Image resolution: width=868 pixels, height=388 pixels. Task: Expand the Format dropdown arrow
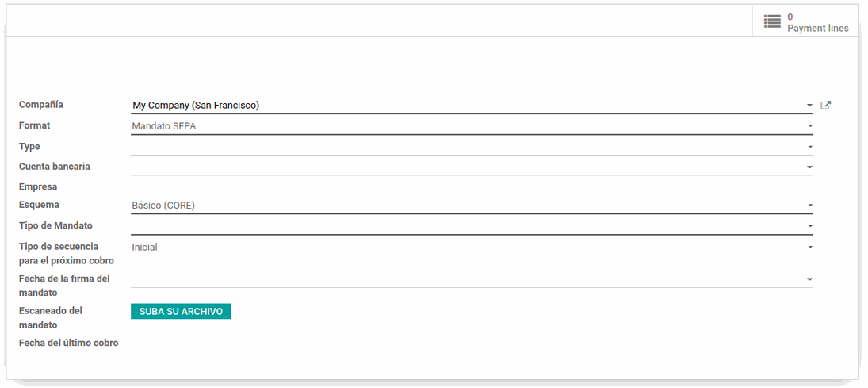click(809, 126)
